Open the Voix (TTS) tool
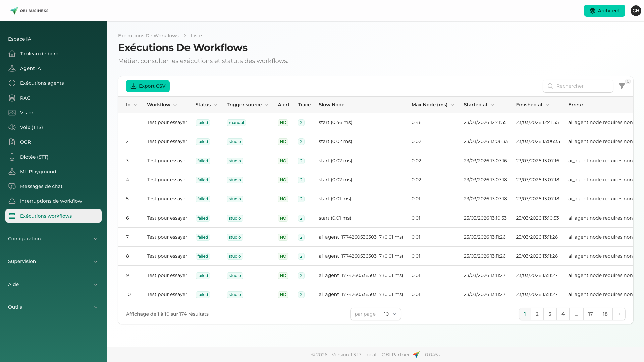Viewport: 644px width, 362px height. point(31,127)
